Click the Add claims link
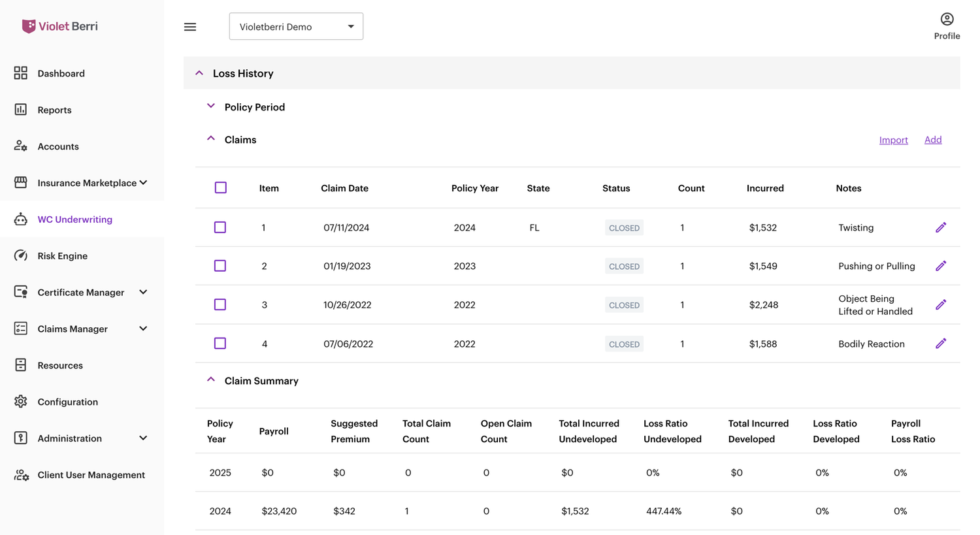This screenshot has height=535, width=980. tap(933, 140)
